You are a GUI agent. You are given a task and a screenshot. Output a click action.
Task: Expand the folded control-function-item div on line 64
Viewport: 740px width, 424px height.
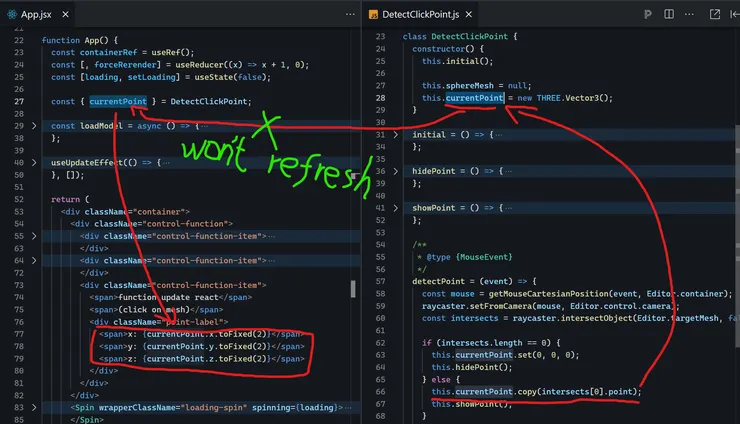tap(34, 260)
